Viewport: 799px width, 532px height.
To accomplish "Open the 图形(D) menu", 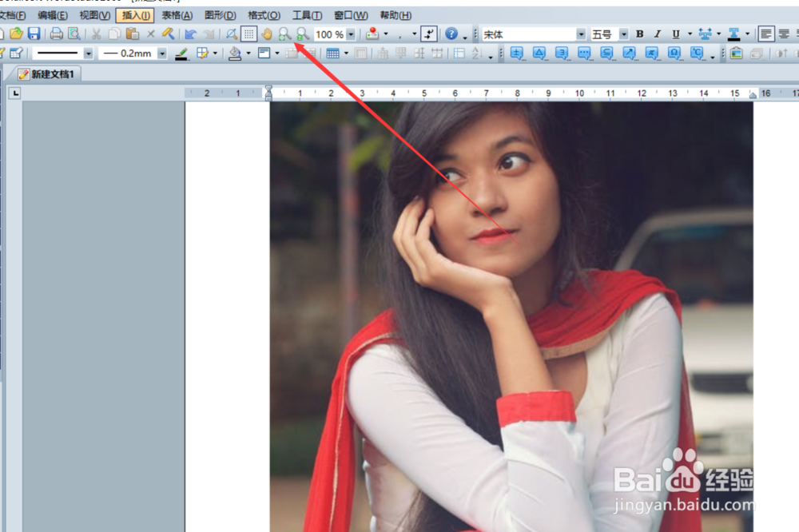I will point(221,15).
